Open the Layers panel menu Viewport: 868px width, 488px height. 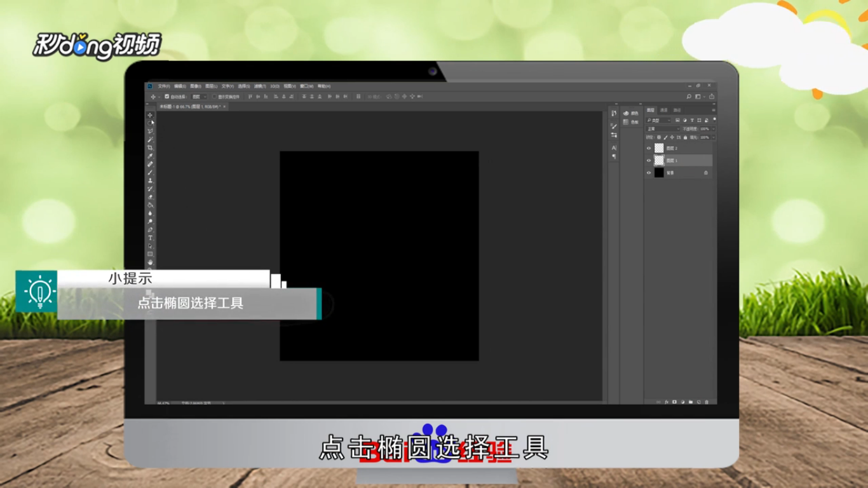coord(714,110)
